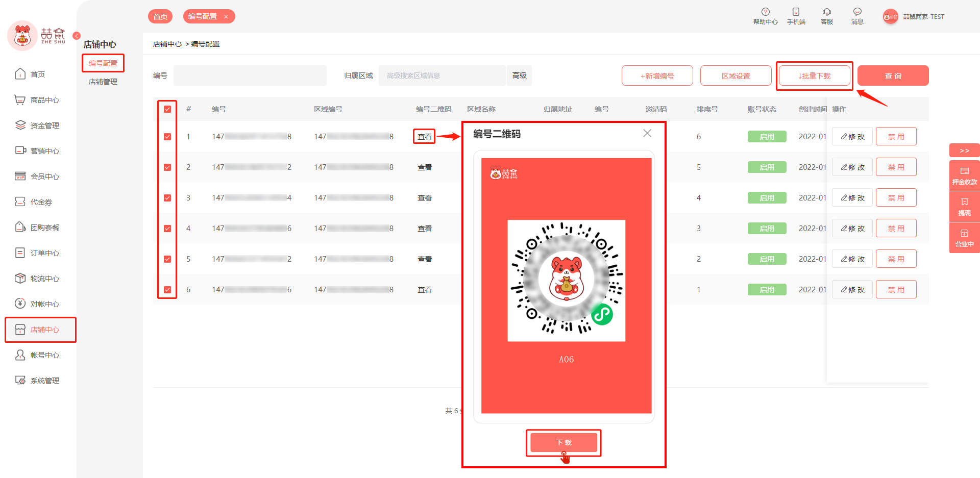Click the 排序号 column header
The height and width of the screenshot is (478, 980).
pyautogui.click(x=707, y=109)
